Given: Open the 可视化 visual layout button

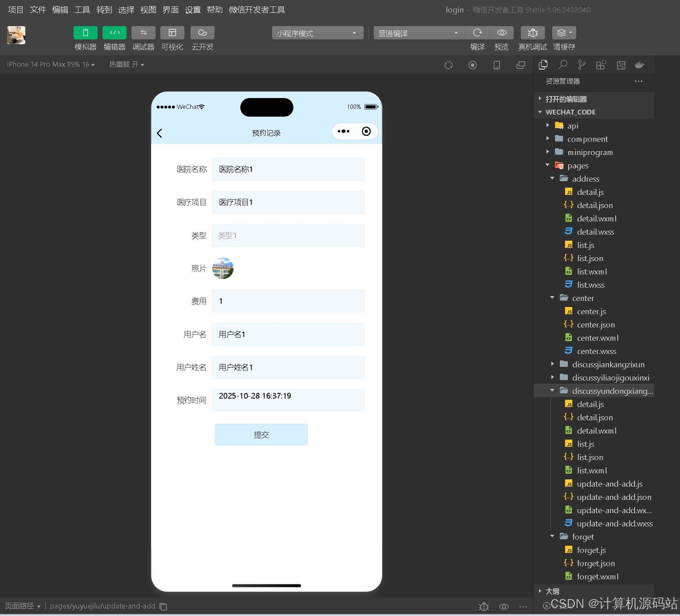Looking at the screenshot, I should 172,33.
